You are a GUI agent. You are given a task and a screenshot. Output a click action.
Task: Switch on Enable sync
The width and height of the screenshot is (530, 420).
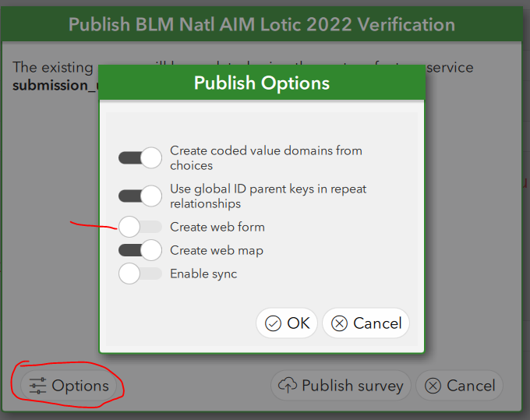point(140,274)
